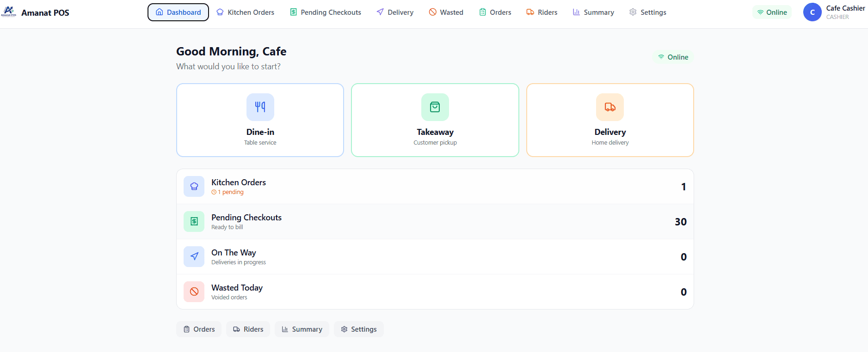Screen dimensions: 868x352
Task: Start a Dine-in table service order
Action: (x=260, y=120)
